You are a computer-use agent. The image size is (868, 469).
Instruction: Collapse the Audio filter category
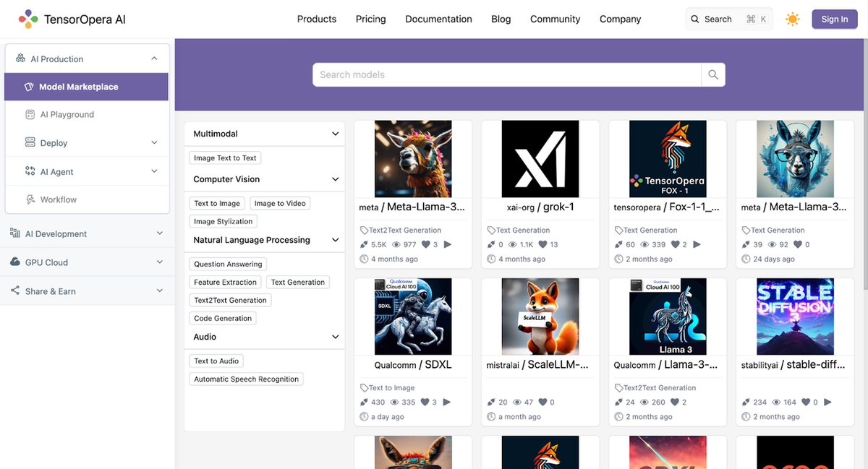click(x=335, y=337)
